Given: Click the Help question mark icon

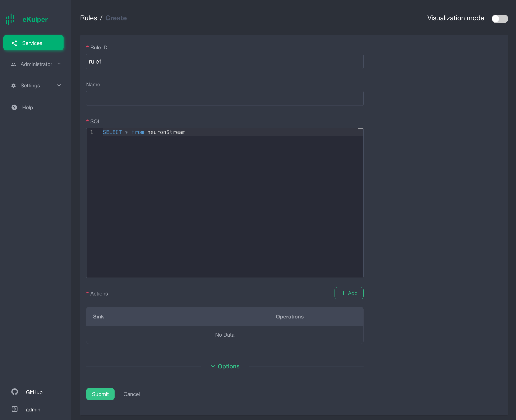Looking at the screenshot, I should click(x=14, y=107).
